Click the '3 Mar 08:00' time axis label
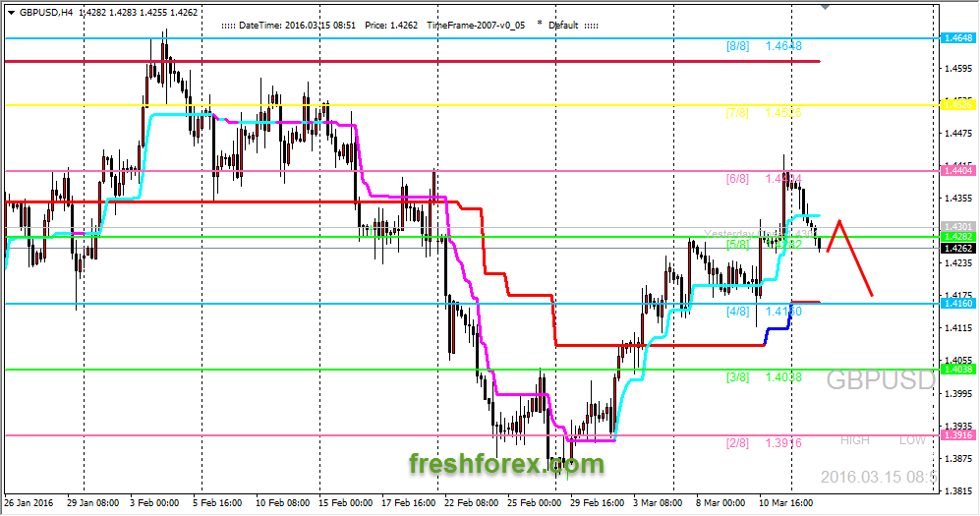This screenshot has height=516, width=980. (658, 503)
